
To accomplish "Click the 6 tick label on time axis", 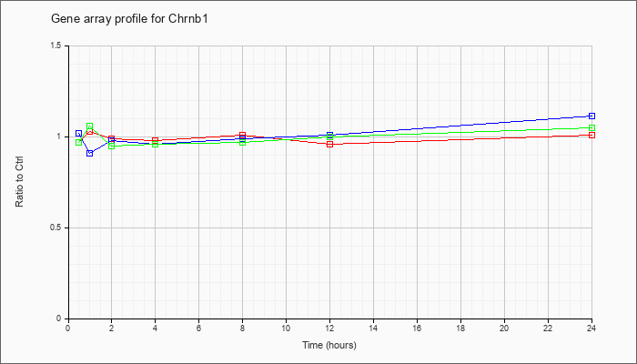I will coord(198,329).
